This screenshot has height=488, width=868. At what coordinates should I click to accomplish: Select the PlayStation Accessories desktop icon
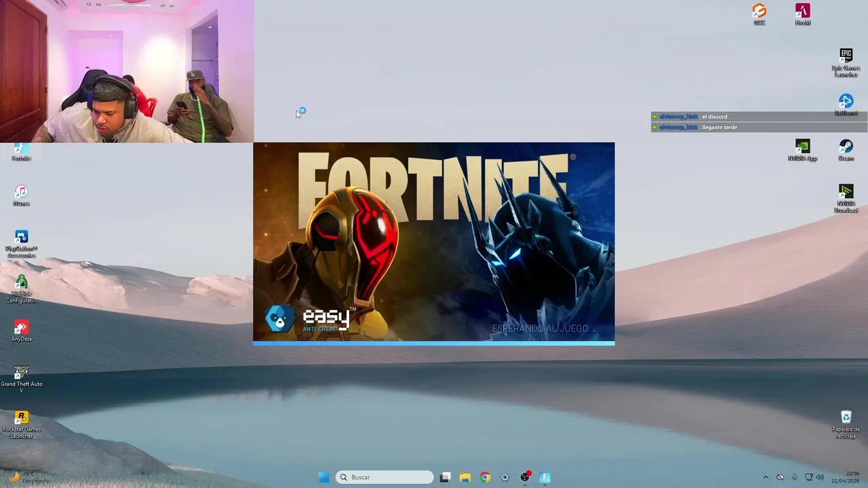point(21,244)
